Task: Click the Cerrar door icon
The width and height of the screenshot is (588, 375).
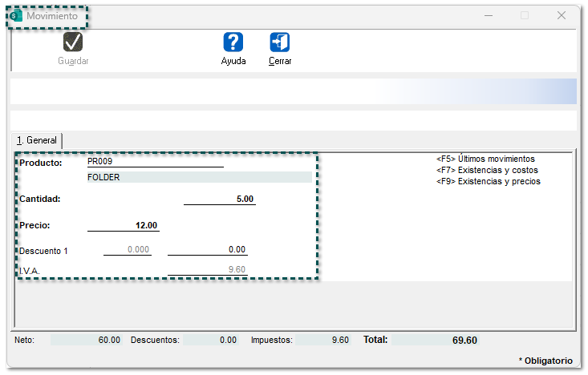Action: click(x=280, y=42)
